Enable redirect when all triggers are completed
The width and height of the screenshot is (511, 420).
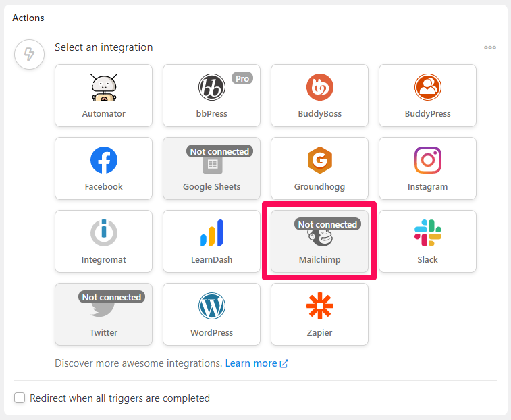click(20, 398)
